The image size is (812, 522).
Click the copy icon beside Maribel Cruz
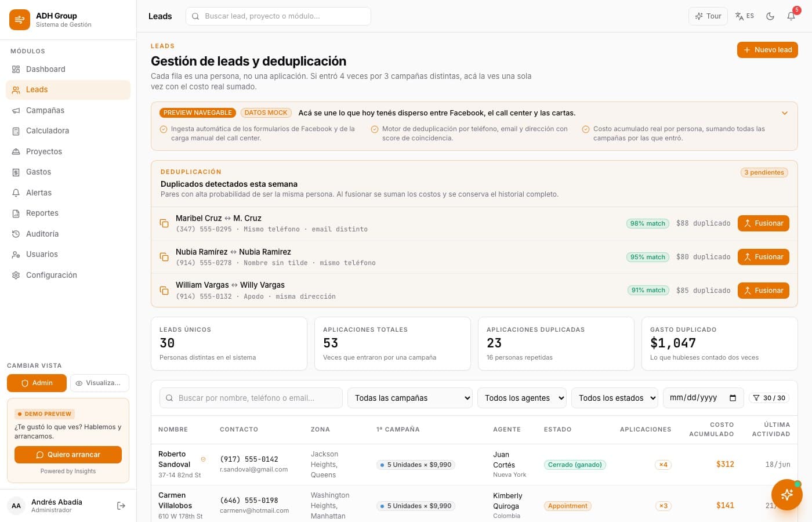click(164, 223)
